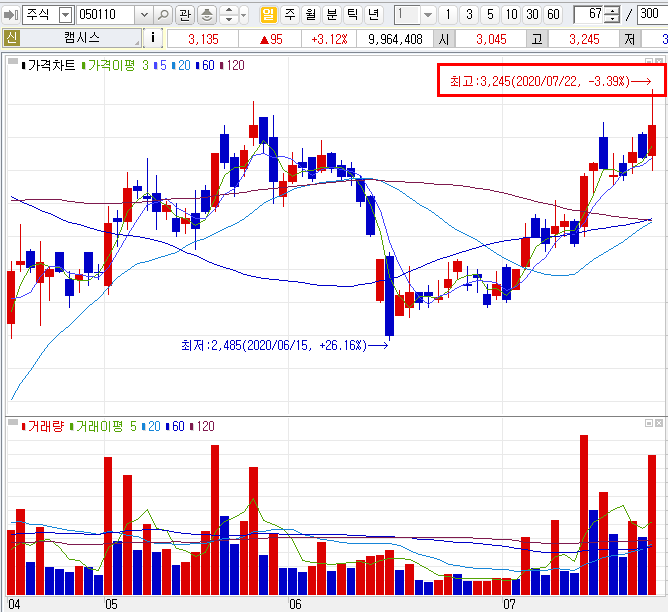The image size is (668, 612).
Task: Click the volume value 9,964,408
Action: (x=395, y=40)
